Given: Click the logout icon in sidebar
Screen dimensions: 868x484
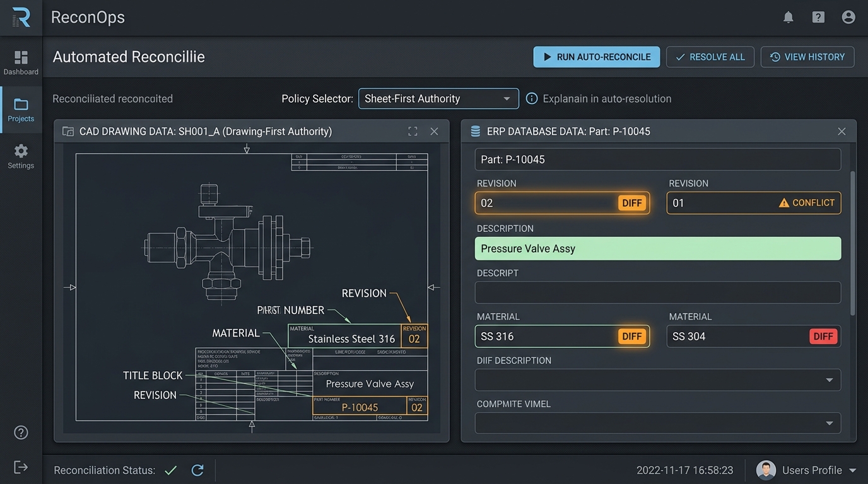Looking at the screenshot, I should 21,467.
